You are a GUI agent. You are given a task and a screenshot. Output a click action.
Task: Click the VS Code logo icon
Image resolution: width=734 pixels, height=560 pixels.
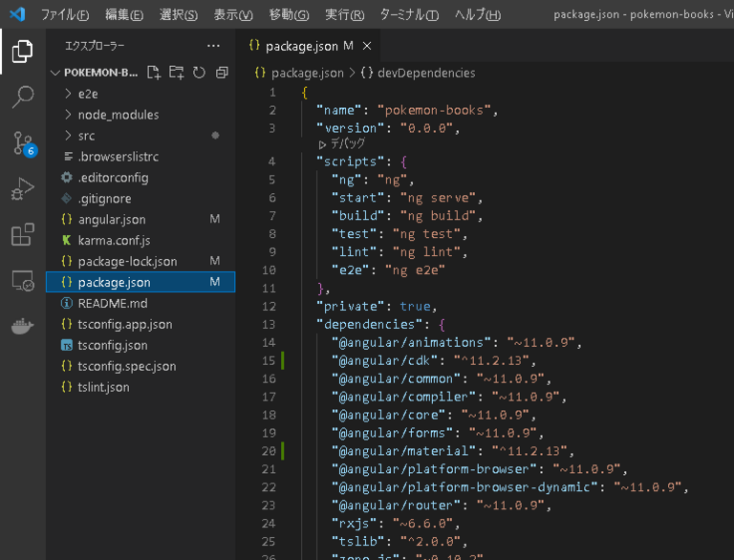pyautogui.click(x=17, y=14)
